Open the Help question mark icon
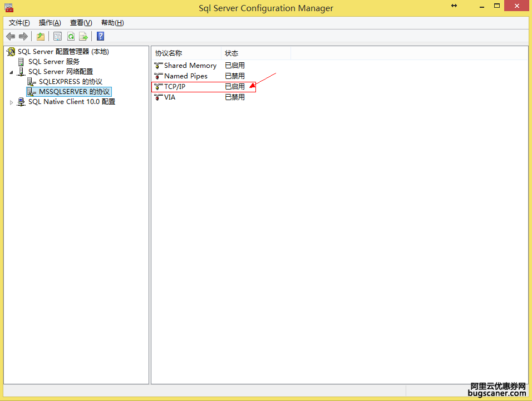Screen dimensions: 532x401 (100, 36)
